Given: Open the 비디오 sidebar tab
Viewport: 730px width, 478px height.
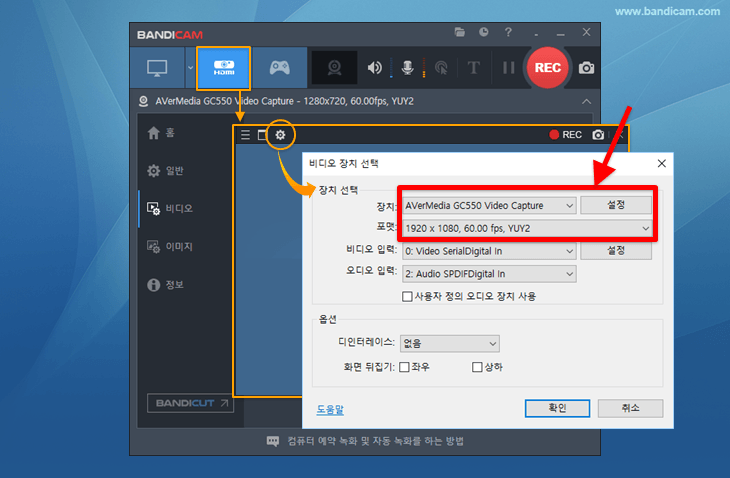Looking at the screenshot, I should pos(170,209).
